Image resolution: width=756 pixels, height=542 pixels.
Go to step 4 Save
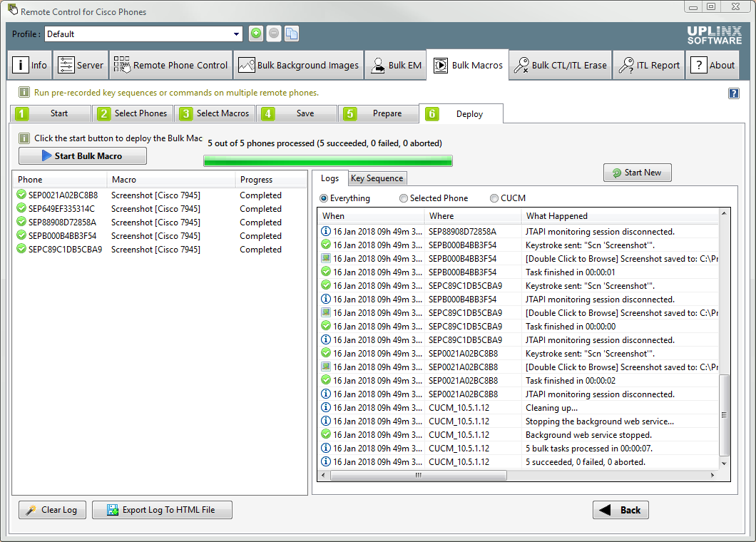[x=297, y=113]
